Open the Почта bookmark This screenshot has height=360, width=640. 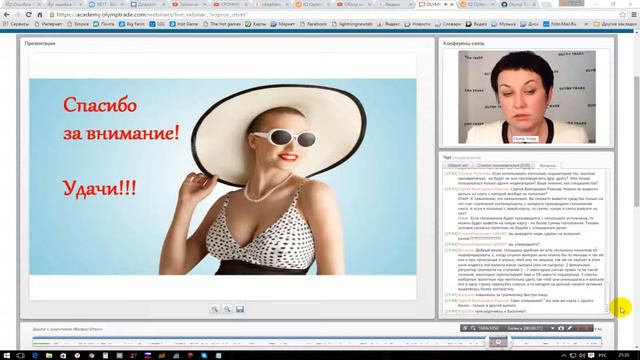(104, 24)
